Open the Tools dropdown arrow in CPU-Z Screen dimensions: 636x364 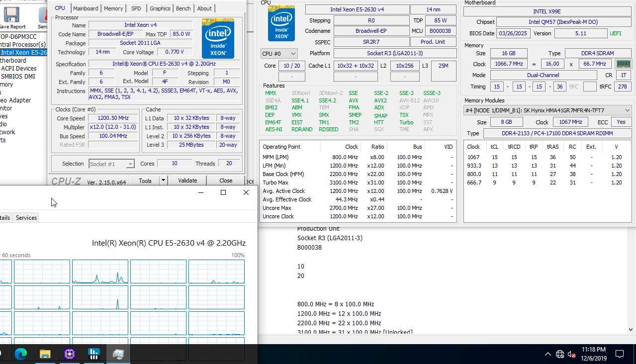tap(163, 181)
